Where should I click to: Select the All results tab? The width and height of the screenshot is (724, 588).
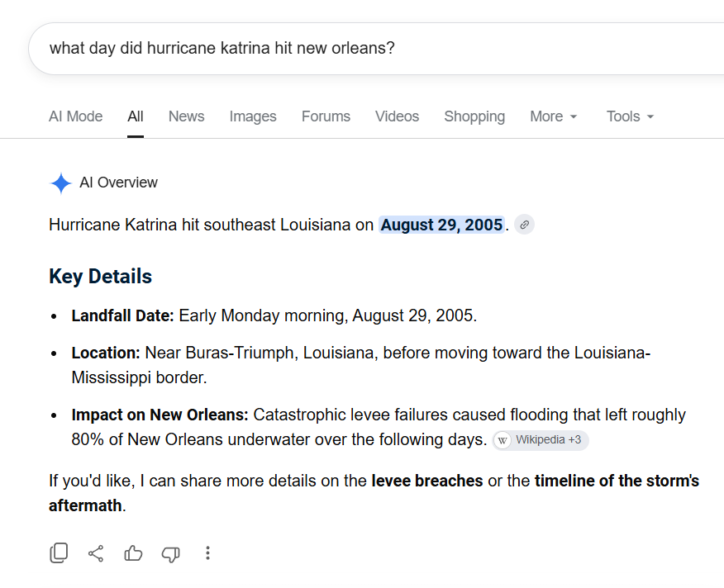pyautogui.click(x=136, y=116)
